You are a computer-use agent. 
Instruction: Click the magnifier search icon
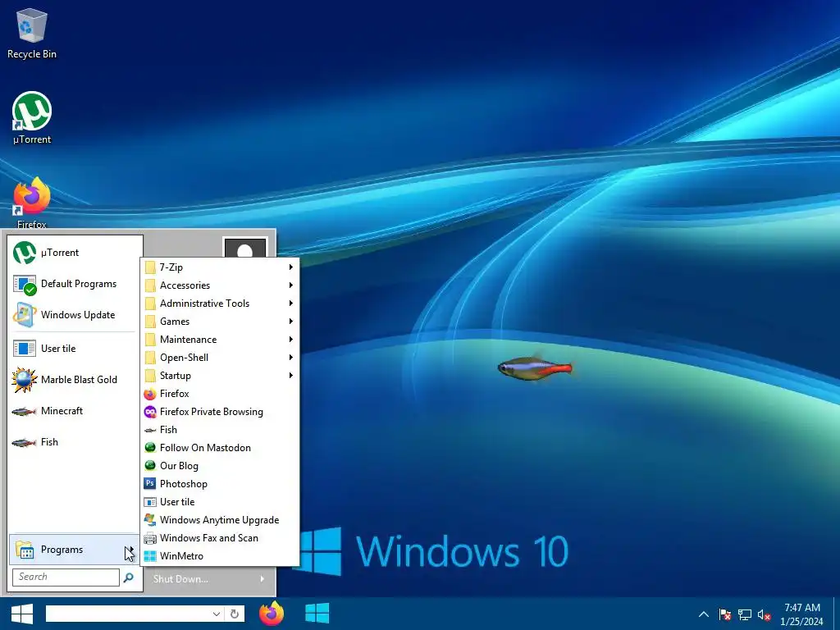(x=129, y=577)
